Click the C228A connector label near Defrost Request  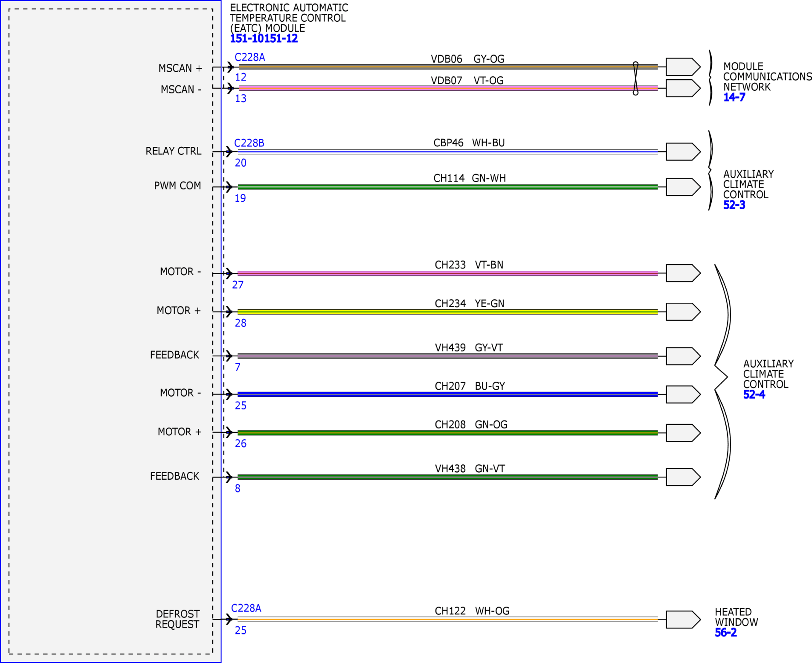pos(246,608)
